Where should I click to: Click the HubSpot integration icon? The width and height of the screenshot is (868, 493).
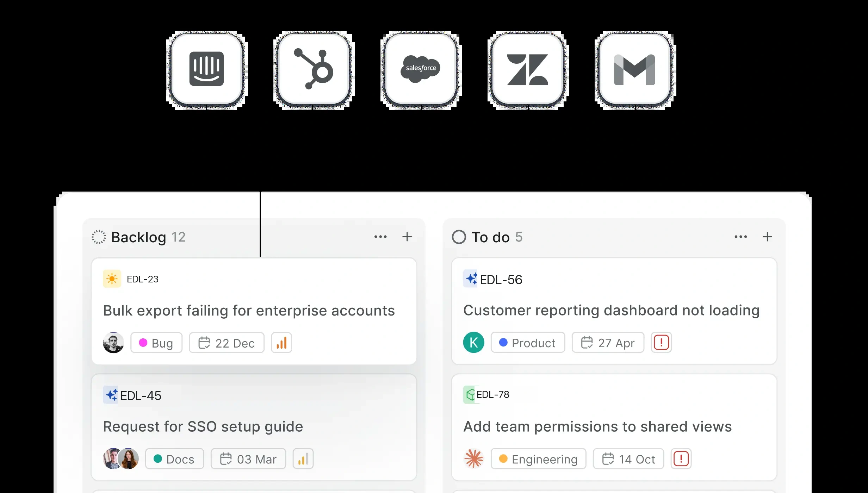[x=314, y=69]
